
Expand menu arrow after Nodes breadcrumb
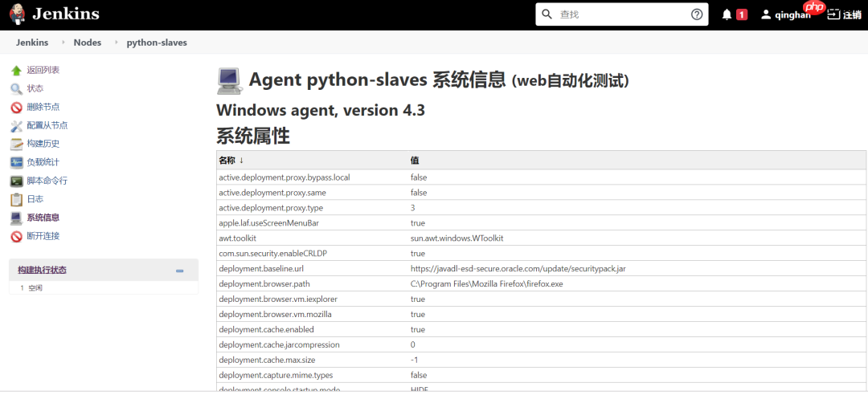click(117, 42)
